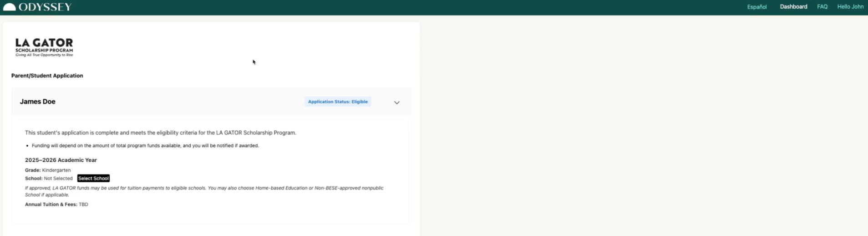Click the LA GATOR Scholarship Program logo
This screenshot has width=868, height=236.
coord(44,45)
